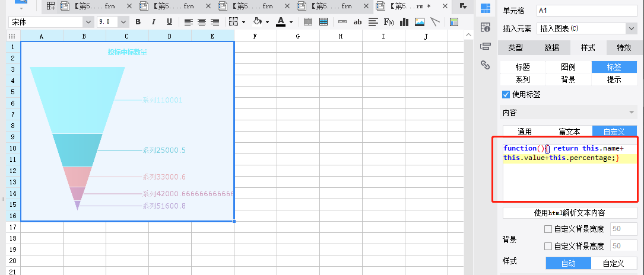This screenshot has height=275, width=644.
Task: Enable 自定义背景高度 checkbox
Action: 548,246
